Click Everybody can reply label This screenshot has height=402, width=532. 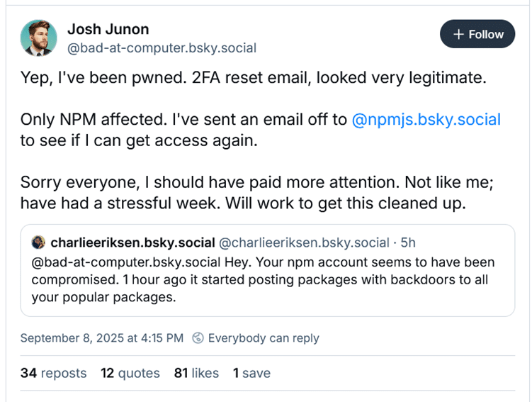[x=263, y=337]
